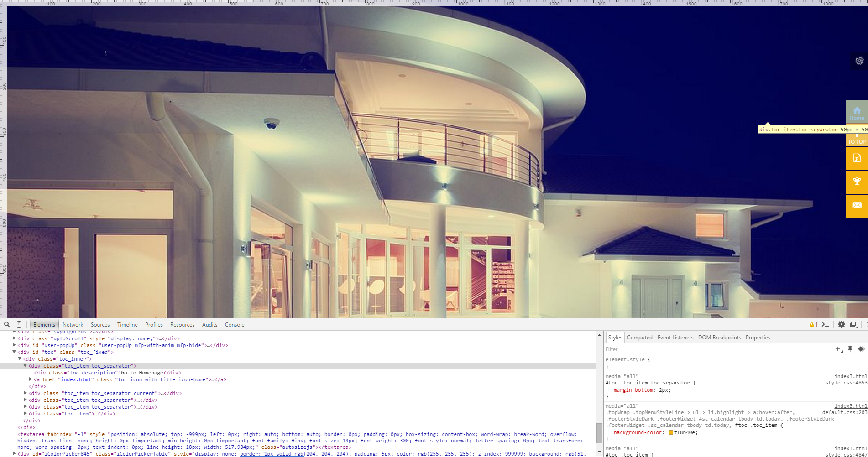The height and width of the screenshot is (457, 868).
Task: Collapse the div id="toc" node
Action: [14, 352]
